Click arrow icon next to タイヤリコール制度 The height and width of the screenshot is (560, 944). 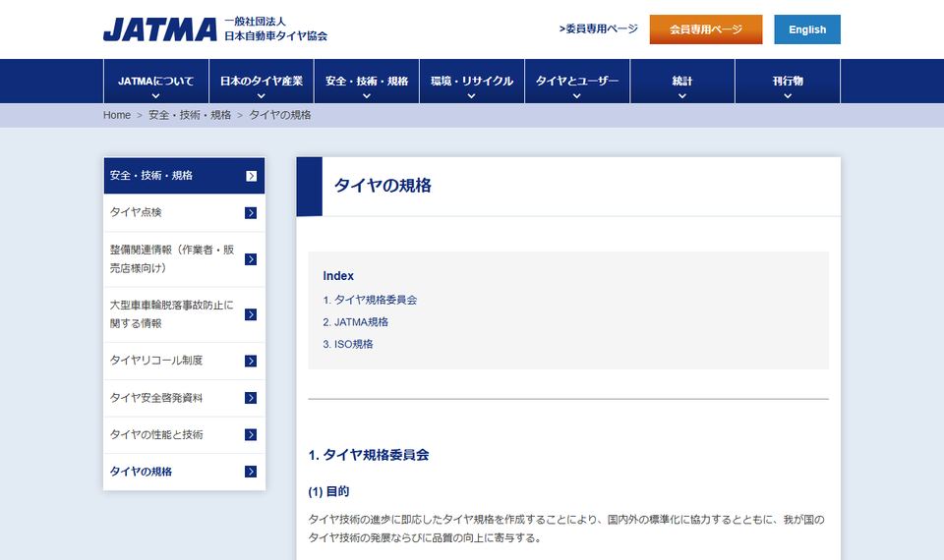[x=251, y=361]
